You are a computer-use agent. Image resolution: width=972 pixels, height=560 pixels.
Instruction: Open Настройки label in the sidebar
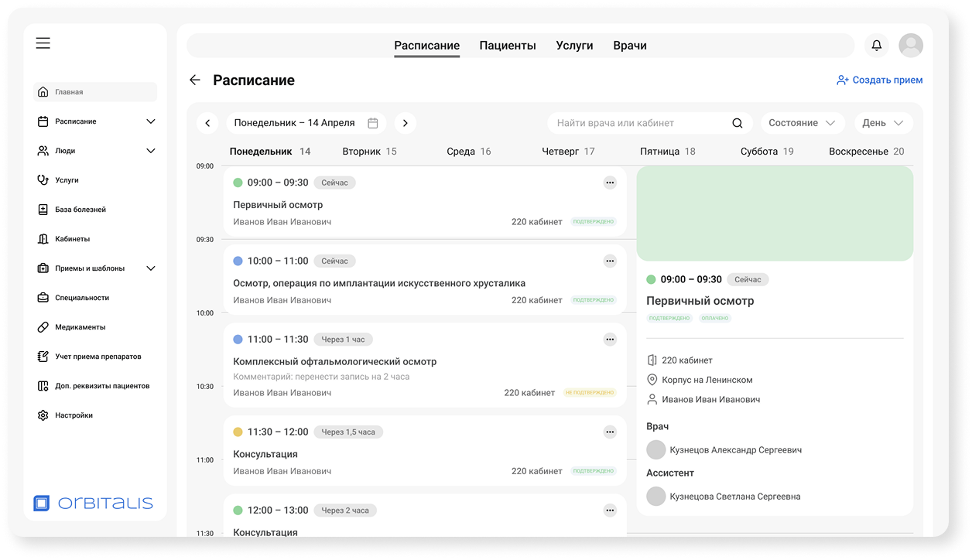[74, 415]
